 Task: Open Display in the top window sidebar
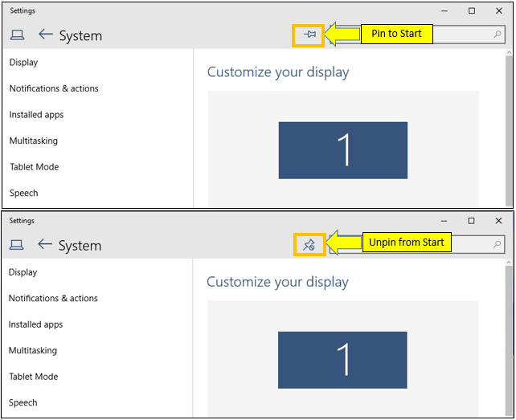click(x=23, y=62)
